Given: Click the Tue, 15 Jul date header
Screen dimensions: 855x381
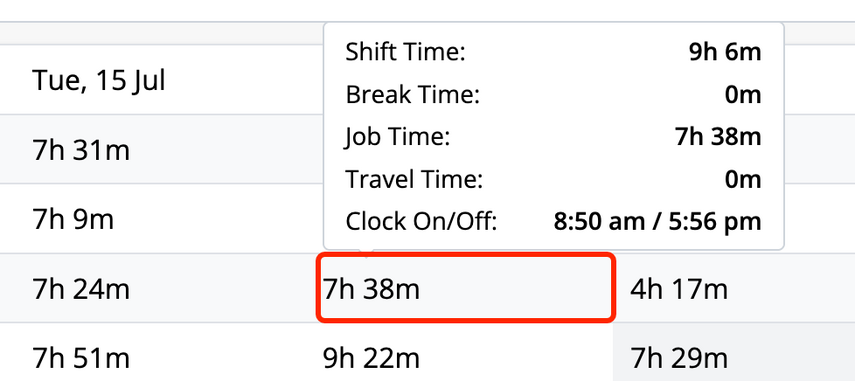Looking at the screenshot, I should tap(99, 81).
